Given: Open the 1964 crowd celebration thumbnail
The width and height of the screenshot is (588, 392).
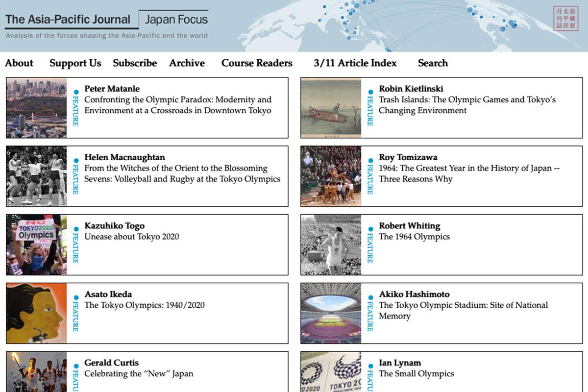Looking at the screenshot, I should click(331, 176).
